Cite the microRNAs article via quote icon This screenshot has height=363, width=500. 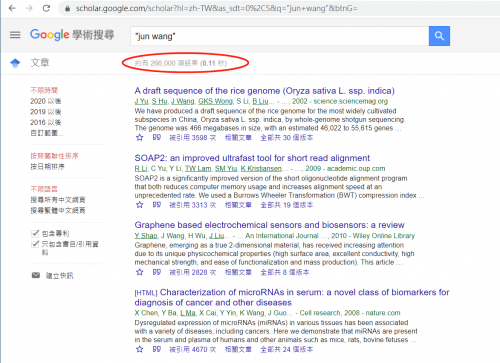click(x=157, y=349)
